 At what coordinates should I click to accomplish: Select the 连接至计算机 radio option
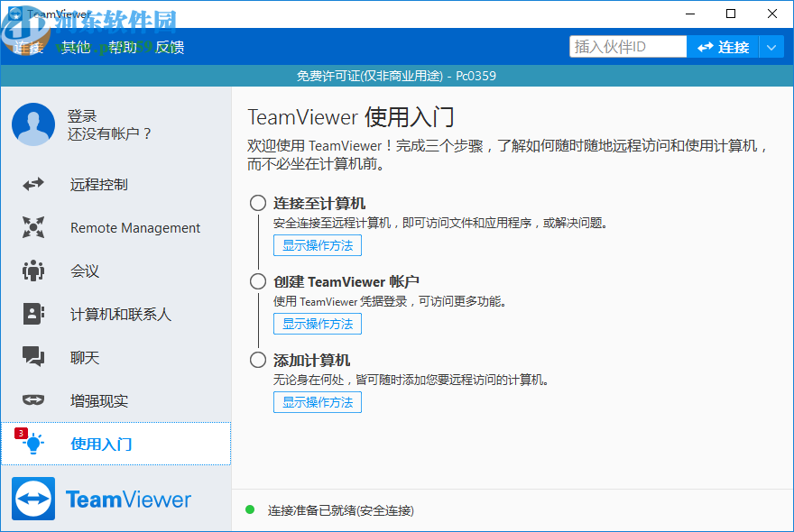pyautogui.click(x=257, y=203)
